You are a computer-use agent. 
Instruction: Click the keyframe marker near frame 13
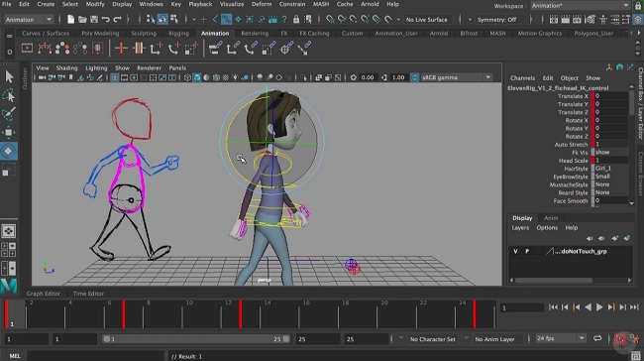[x=241, y=314]
